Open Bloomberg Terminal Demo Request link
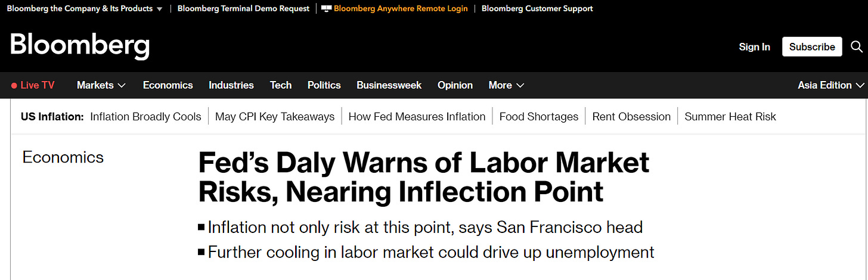This screenshot has height=280, width=868. tap(243, 8)
